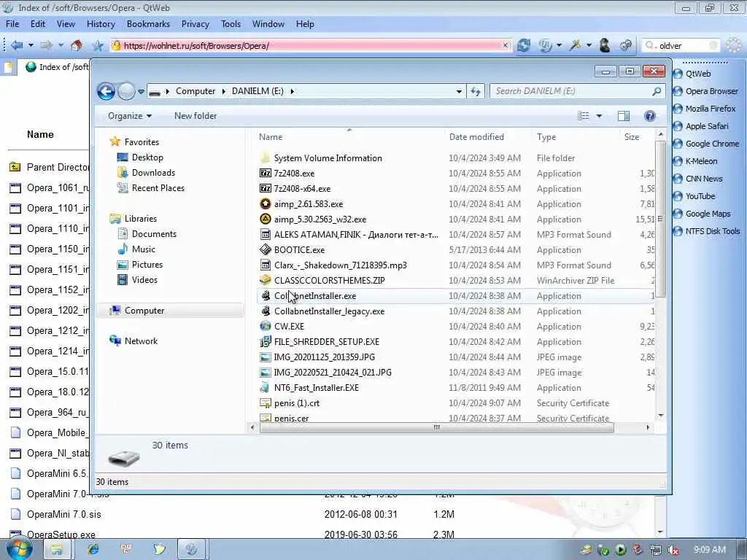Click the lock icon in QtWeb address bar

click(116, 46)
